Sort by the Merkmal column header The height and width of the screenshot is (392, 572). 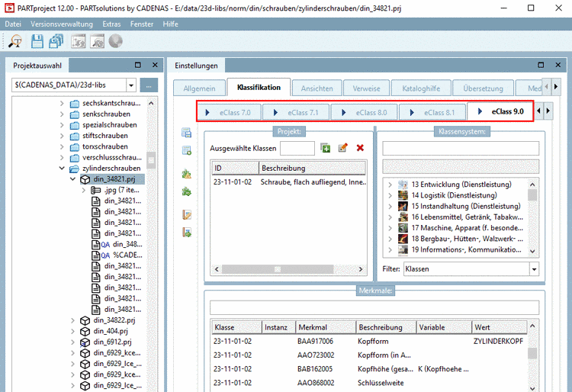point(325,327)
